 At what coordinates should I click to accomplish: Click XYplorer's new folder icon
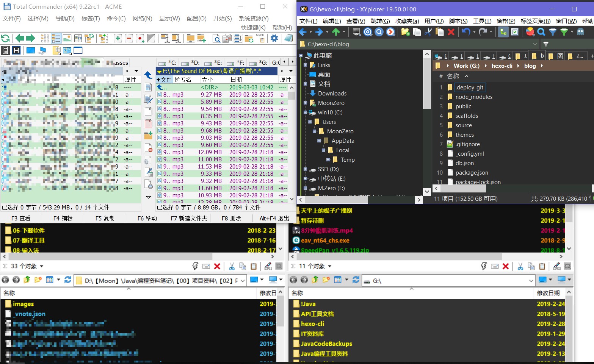point(405,32)
